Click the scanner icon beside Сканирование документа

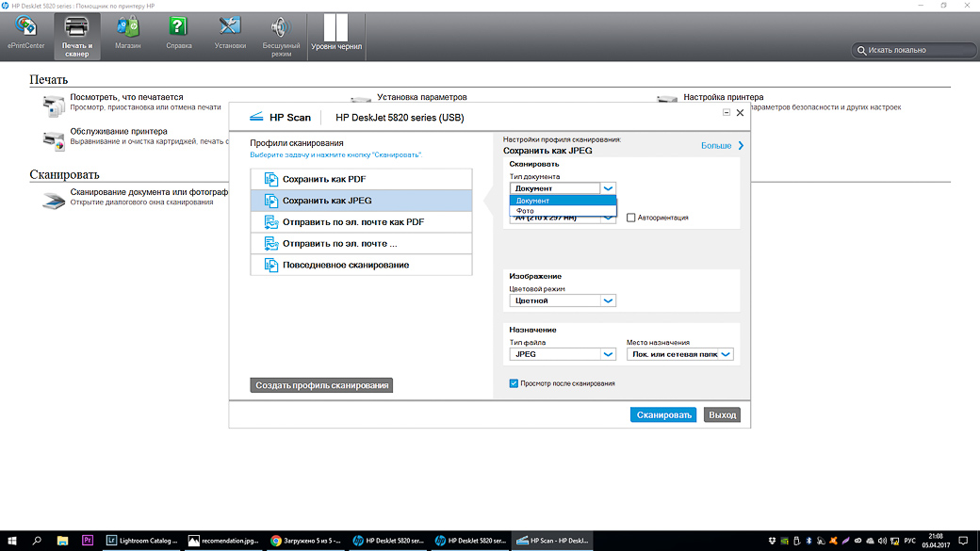click(54, 201)
